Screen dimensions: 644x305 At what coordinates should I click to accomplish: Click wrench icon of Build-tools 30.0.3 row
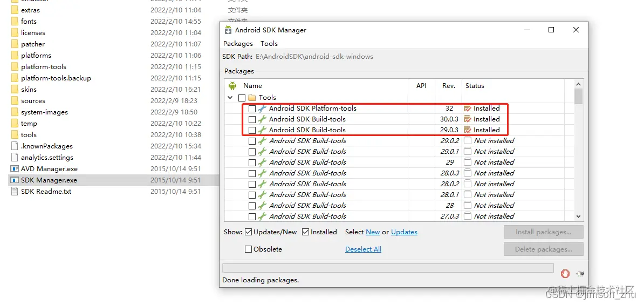click(262, 119)
